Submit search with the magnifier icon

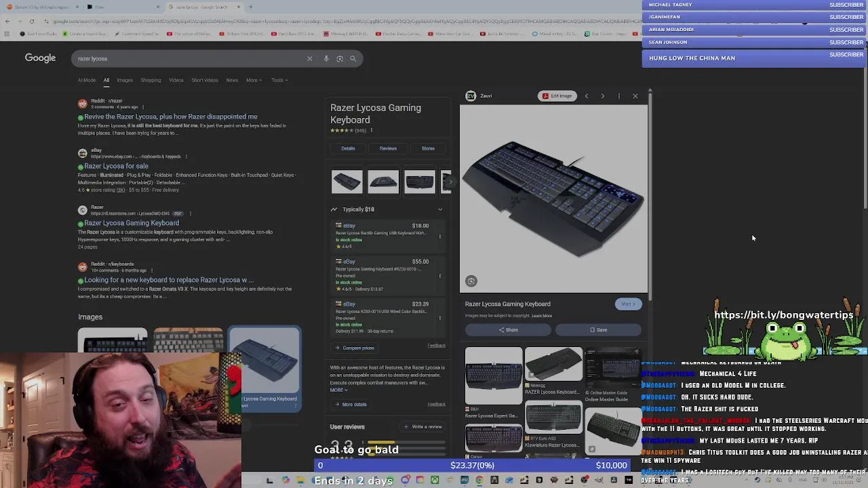pos(353,58)
